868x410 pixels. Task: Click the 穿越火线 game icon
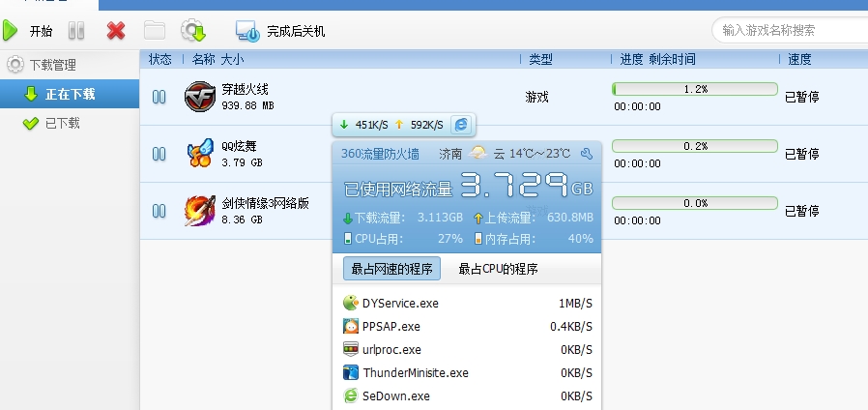[200, 97]
